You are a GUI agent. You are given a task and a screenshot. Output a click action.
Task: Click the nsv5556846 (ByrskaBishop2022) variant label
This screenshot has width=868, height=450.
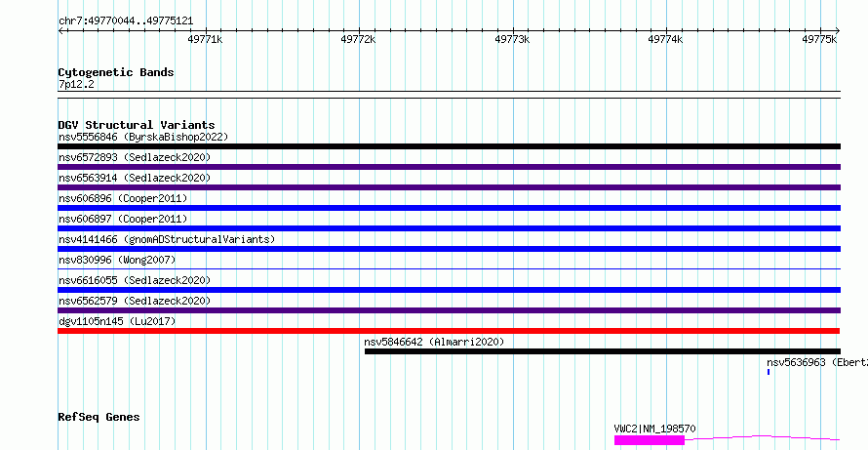coord(143,137)
